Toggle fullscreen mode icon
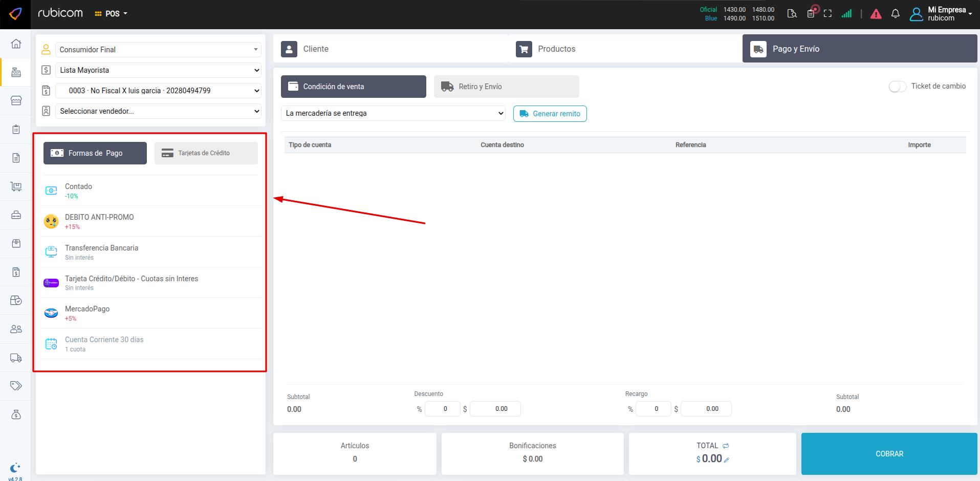980x481 pixels. (x=827, y=14)
